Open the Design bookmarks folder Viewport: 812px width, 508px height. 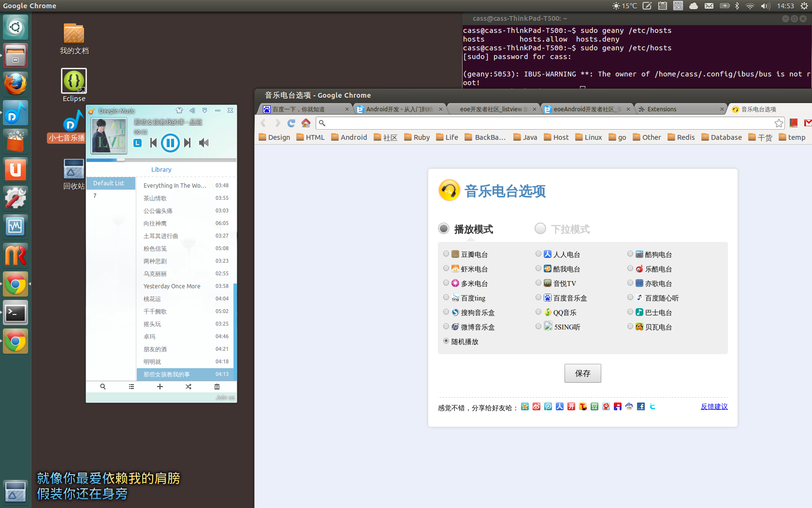tap(275, 137)
